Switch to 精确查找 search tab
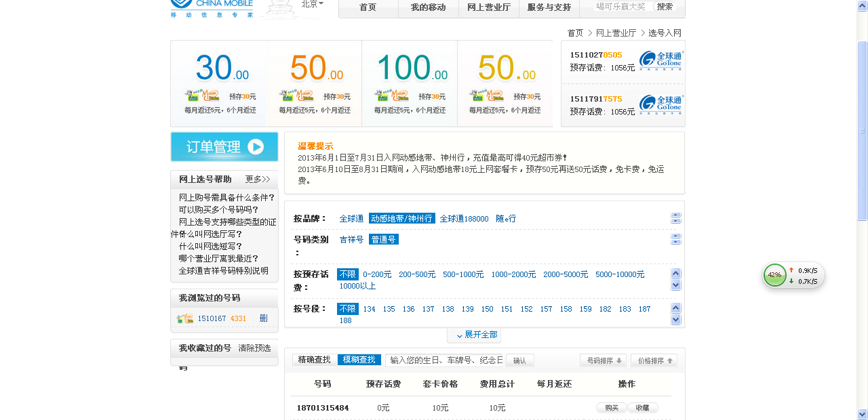Image resolution: width=868 pixels, height=420 pixels. [315, 360]
